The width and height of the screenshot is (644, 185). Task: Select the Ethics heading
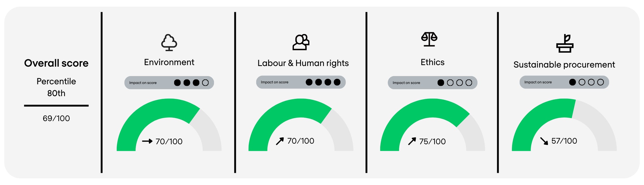pos(432,62)
